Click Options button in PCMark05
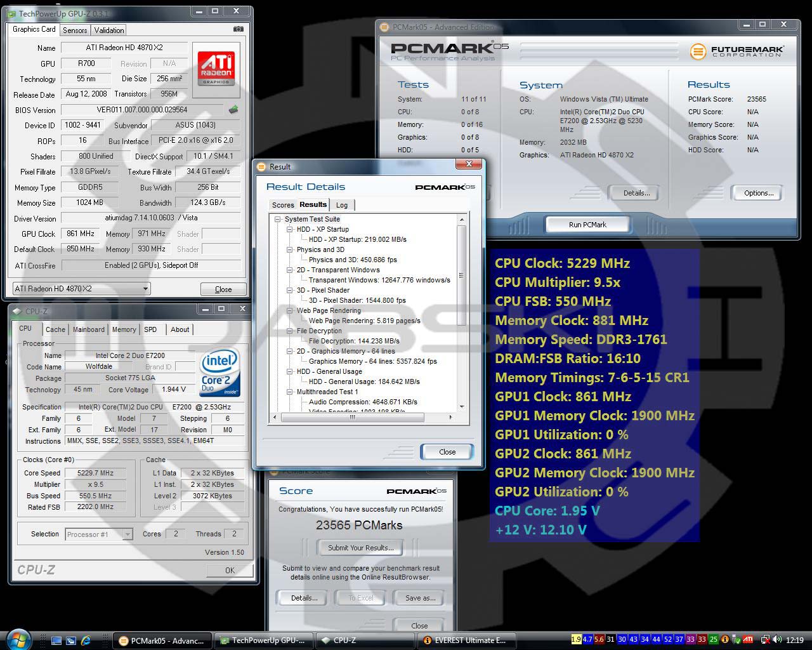 point(759,193)
